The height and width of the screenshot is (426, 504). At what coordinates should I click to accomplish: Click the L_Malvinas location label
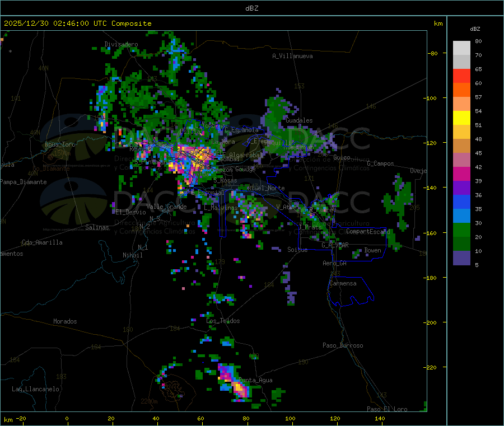(x=221, y=208)
